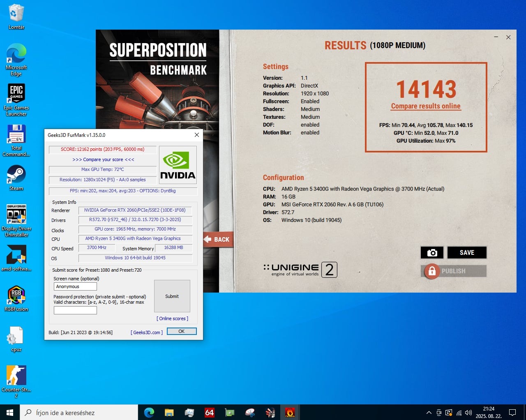Click the Driver 572.7 configuration line
526x420 pixels.
(279, 212)
